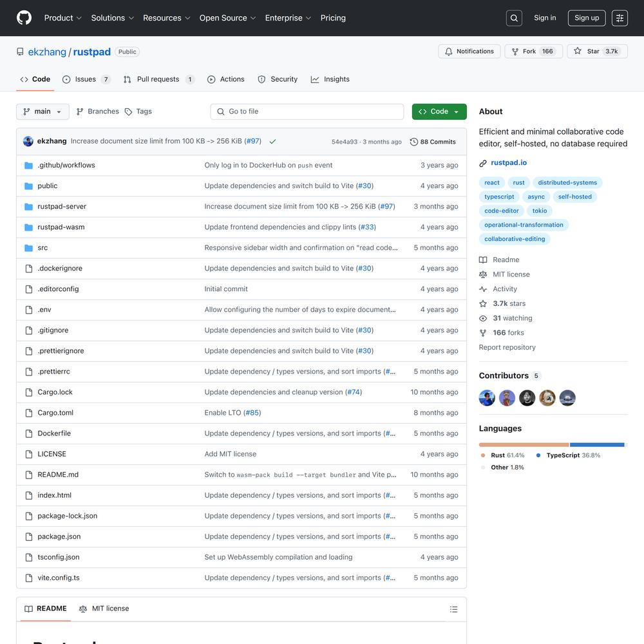The width and height of the screenshot is (644, 644).
Task: Open the appearance settings icon button
Action: tap(620, 18)
